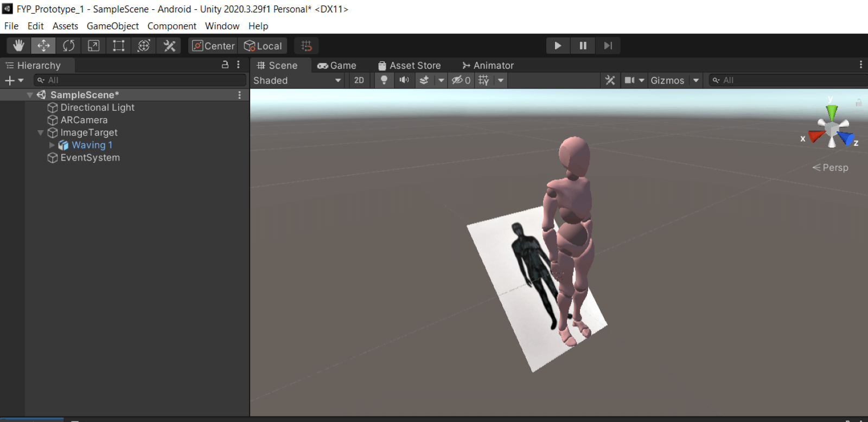Select the Transform tool

coord(144,46)
